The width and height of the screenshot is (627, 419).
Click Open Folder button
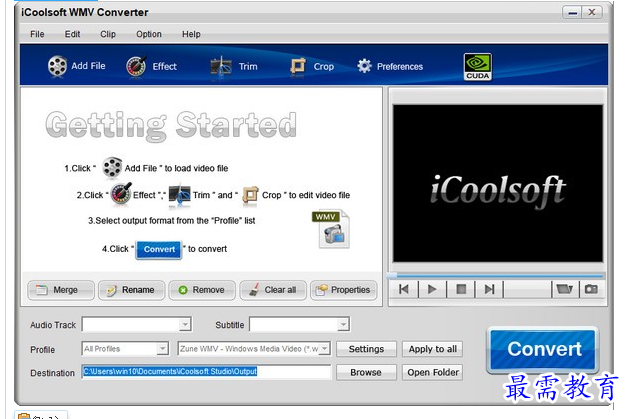pos(432,372)
